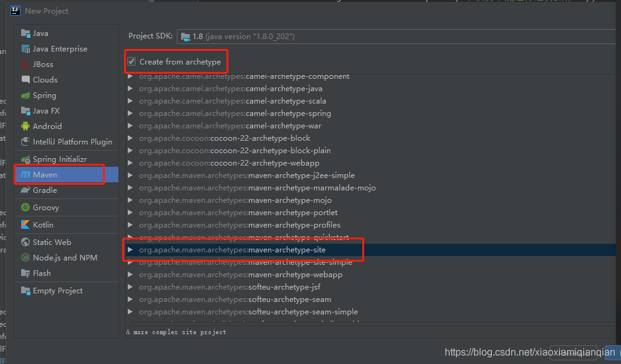Pick the Spring leaf icon

coord(25,95)
